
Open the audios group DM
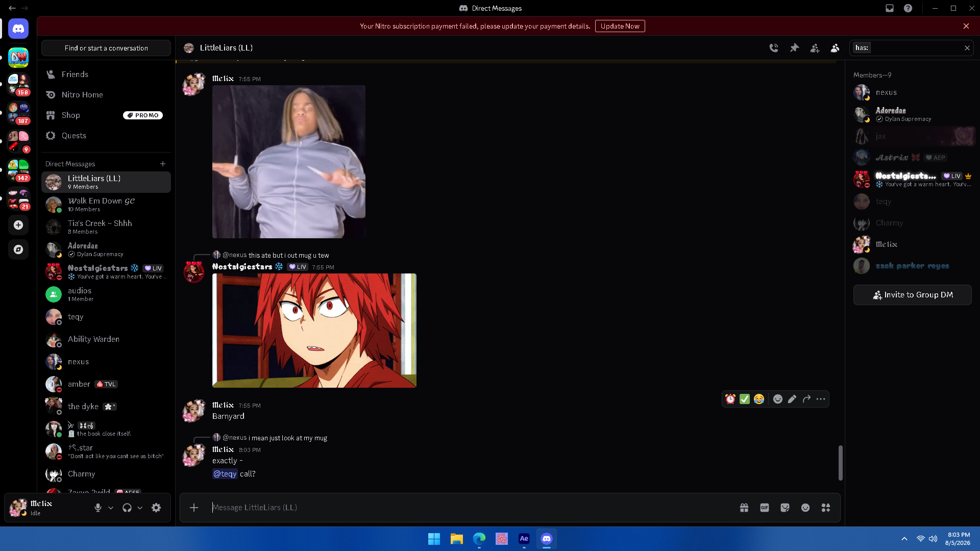click(x=106, y=294)
